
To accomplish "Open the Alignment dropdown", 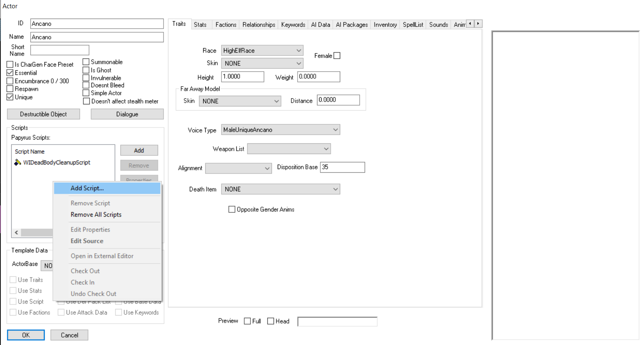I will (267, 168).
